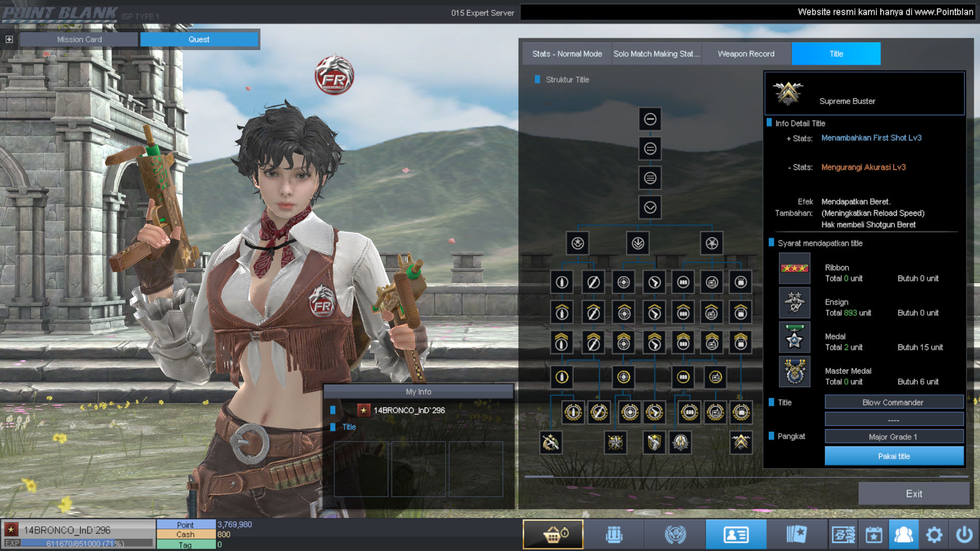Select the double-bar circle title icon
Screen dimensions: 980x551
pyautogui.click(x=650, y=148)
